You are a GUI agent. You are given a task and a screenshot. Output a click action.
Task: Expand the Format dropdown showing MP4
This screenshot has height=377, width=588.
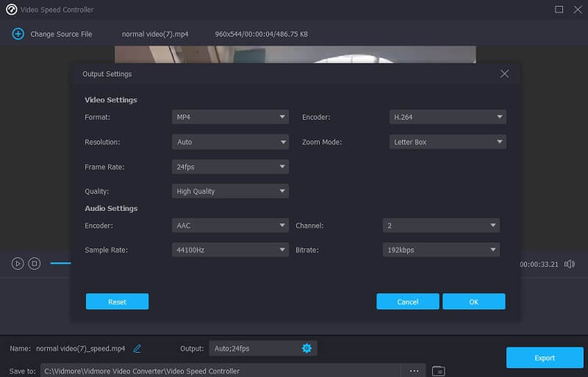(230, 117)
